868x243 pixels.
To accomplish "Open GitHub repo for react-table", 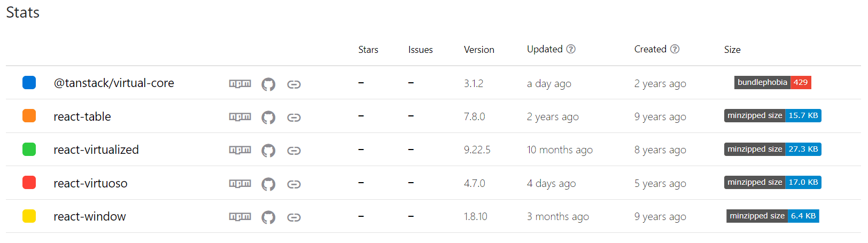I will 268,117.
